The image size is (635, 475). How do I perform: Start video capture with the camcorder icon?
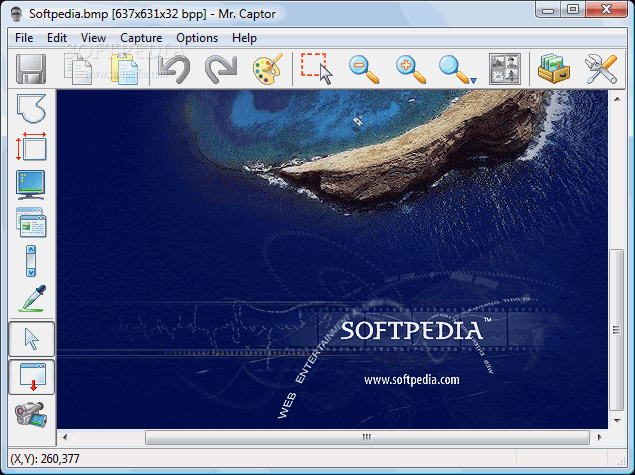pyautogui.click(x=31, y=414)
